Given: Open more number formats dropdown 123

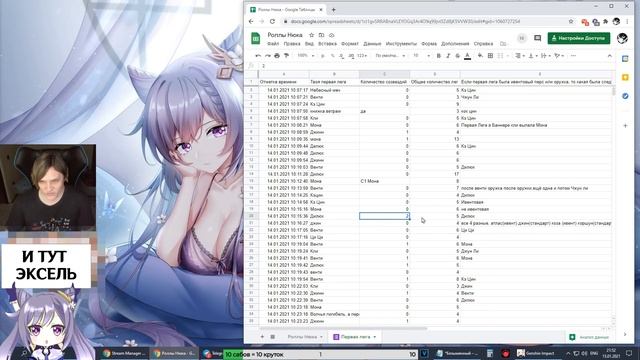Looking at the screenshot, I should click(x=362, y=56).
